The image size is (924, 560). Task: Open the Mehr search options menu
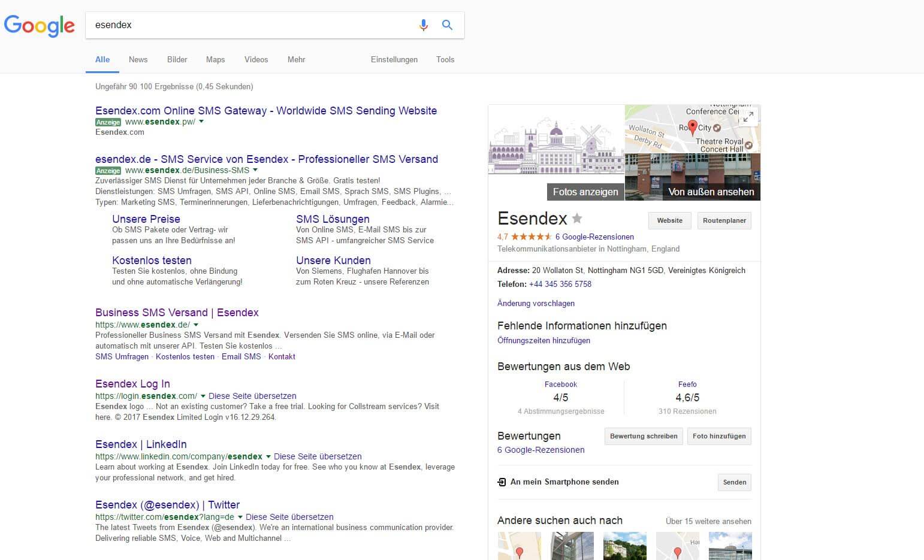coord(296,59)
